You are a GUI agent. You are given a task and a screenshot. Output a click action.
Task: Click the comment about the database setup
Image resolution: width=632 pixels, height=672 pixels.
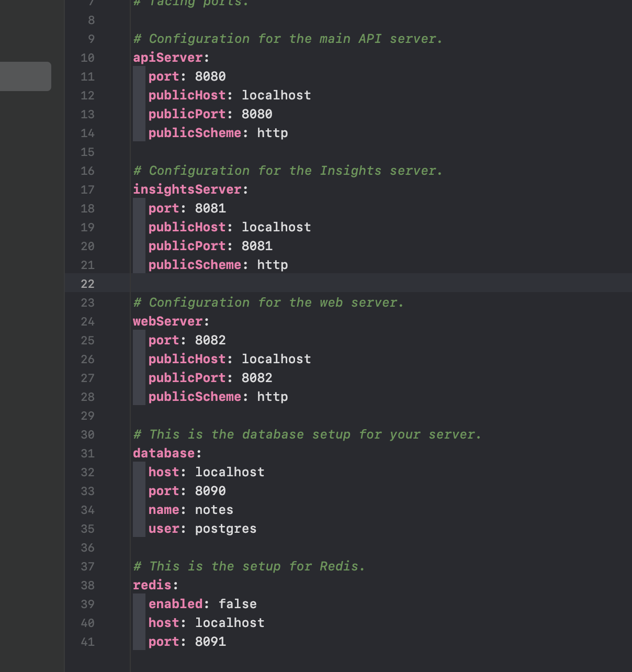(x=307, y=434)
